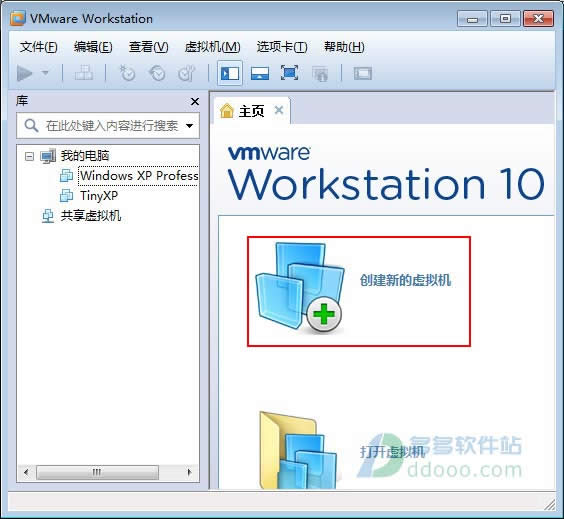The image size is (564, 519).
Task: Open the power options dropdown arrow
Action: (x=45, y=73)
